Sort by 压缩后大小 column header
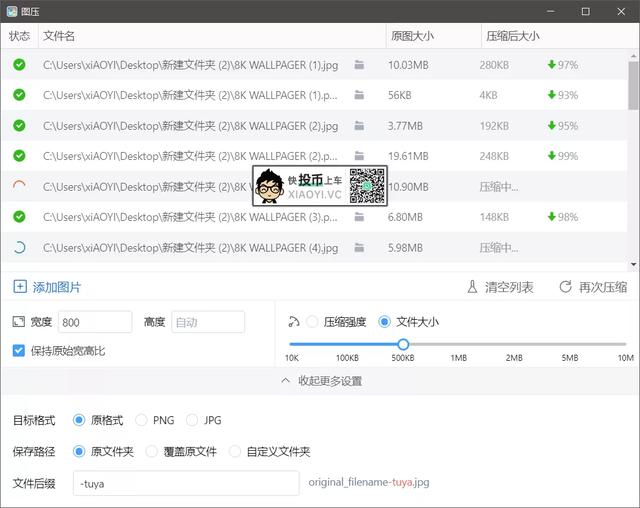640x508 pixels. pyautogui.click(x=512, y=36)
